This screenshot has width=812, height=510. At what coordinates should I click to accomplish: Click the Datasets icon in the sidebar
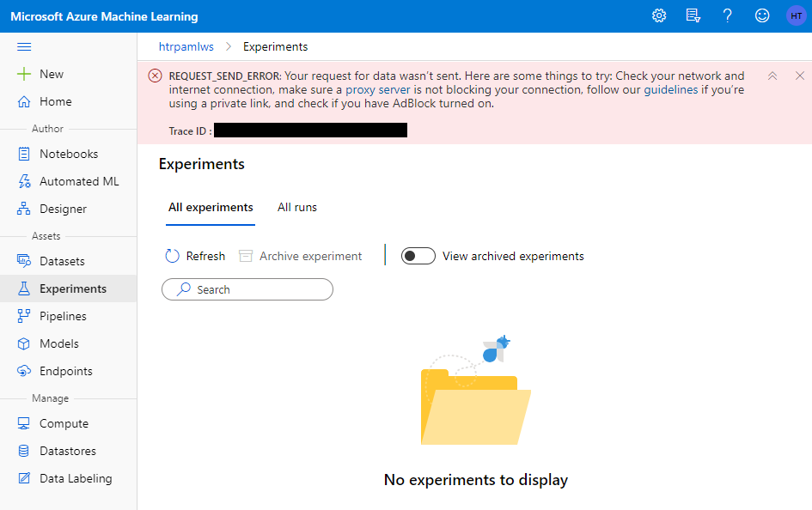pos(24,261)
